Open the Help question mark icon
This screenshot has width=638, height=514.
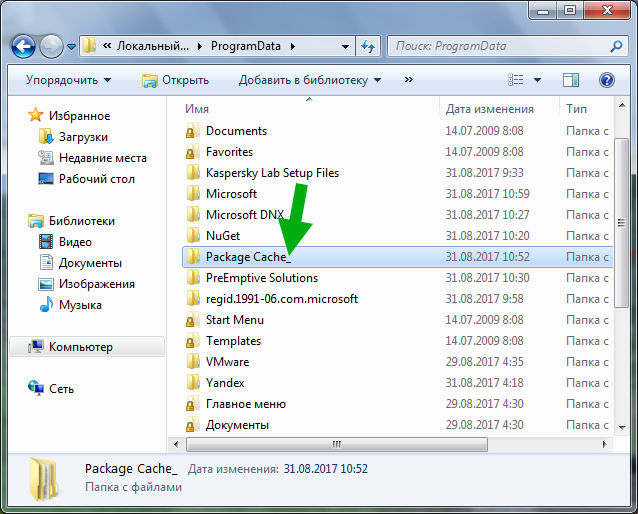pyautogui.click(x=606, y=80)
